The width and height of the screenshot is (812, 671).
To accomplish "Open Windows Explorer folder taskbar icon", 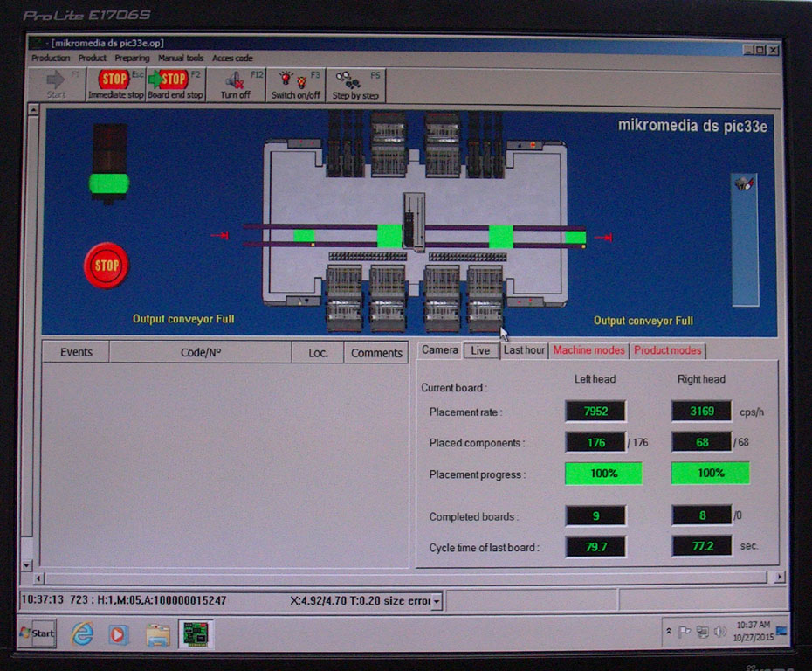I will pyautogui.click(x=158, y=634).
